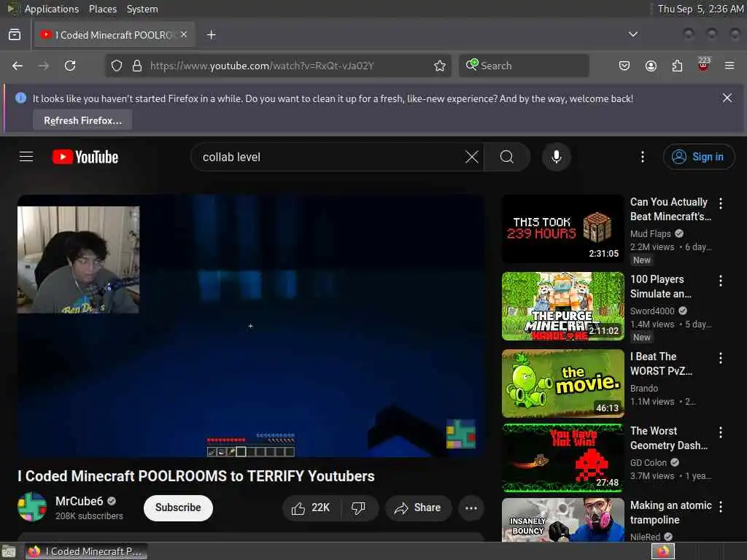747x560 pixels.
Task: Open YouTube settings three-dot menu
Action: tap(643, 157)
